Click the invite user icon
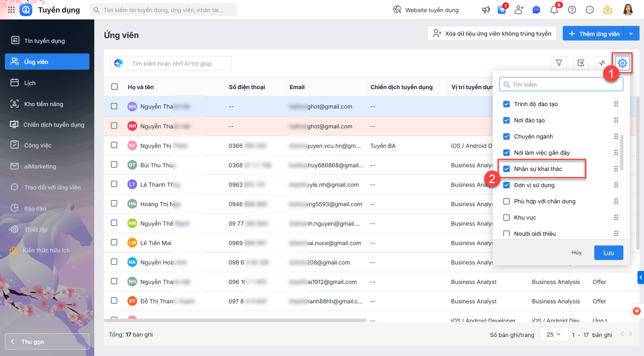This screenshot has height=356, width=644. (x=519, y=10)
